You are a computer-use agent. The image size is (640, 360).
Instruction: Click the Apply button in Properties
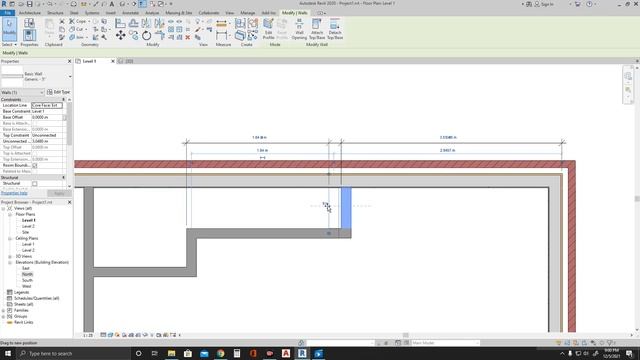tap(59, 193)
